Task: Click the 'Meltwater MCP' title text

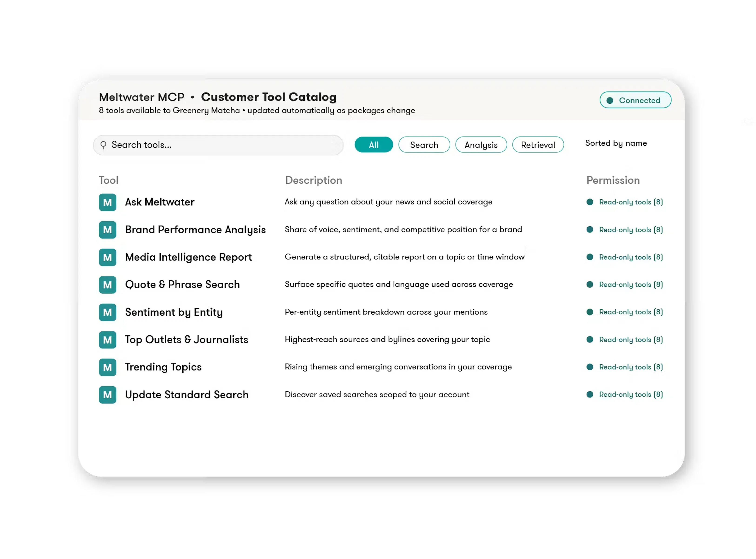Action: click(x=142, y=97)
